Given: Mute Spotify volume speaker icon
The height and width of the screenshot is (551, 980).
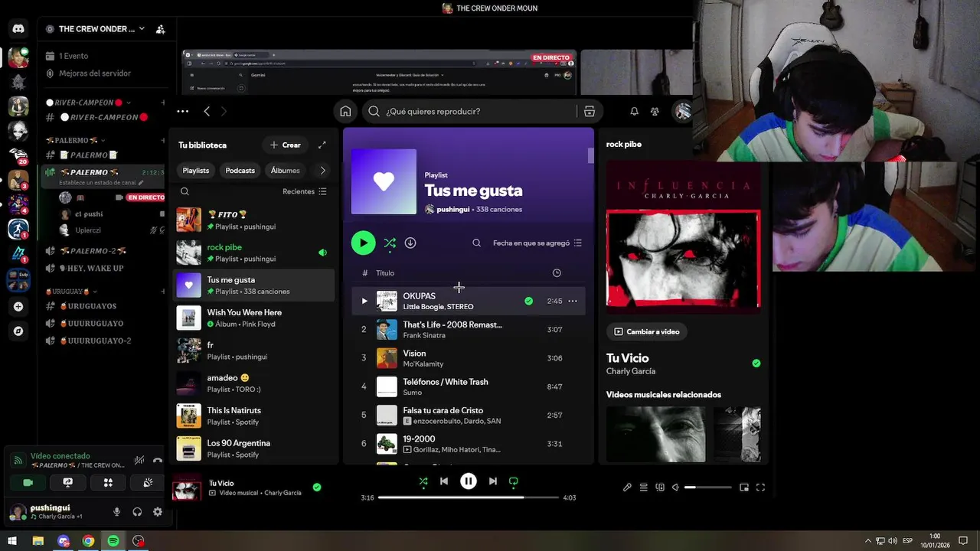Looking at the screenshot, I should click(675, 487).
